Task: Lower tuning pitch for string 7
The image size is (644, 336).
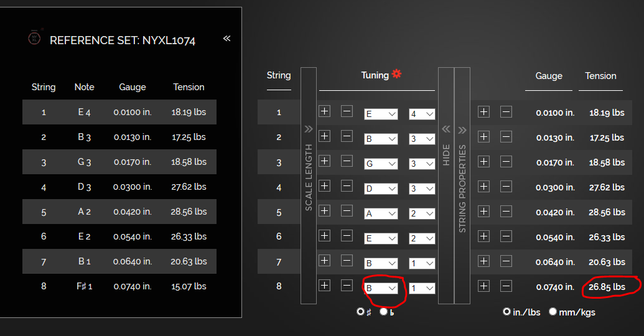Action: pos(347,261)
